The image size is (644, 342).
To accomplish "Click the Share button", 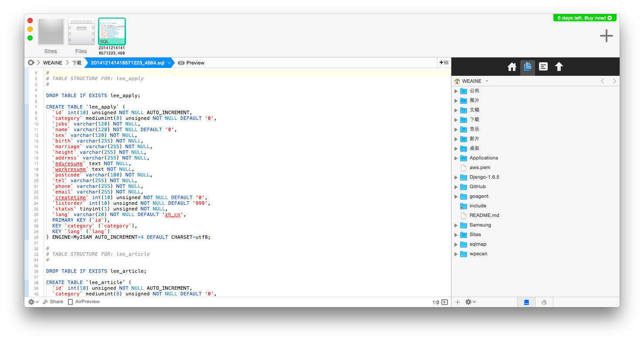I will coord(53,302).
